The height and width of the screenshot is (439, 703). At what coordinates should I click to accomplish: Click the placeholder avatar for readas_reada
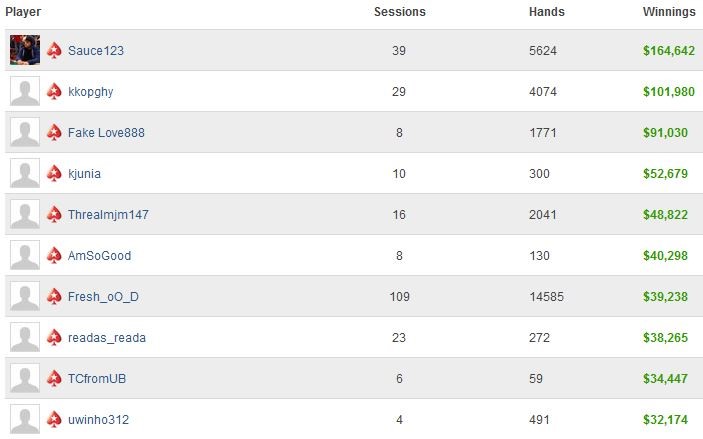[25, 337]
